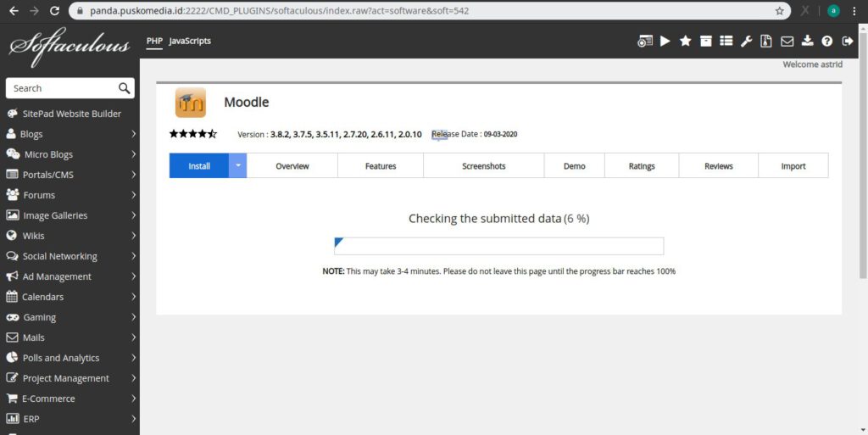Open the envelope email settings icon
868x435 pixels.
787,41
